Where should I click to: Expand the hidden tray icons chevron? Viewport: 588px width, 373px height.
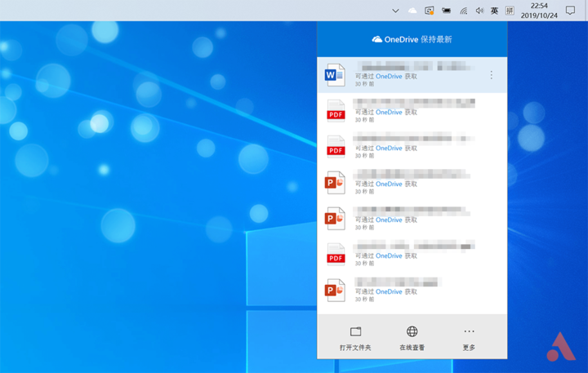[395, 11]
